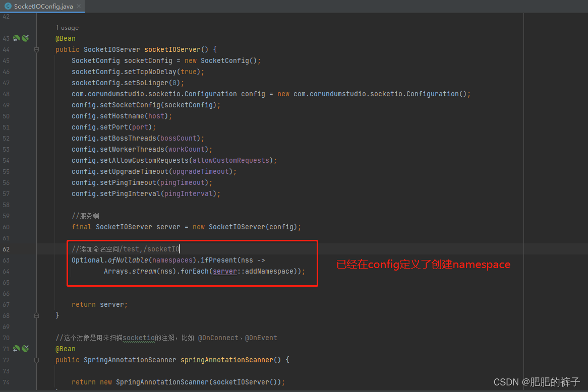The width and height of the screenshot is (588, 392).
Task: Click gutter line number 62
Action: [x=6, y=249]
